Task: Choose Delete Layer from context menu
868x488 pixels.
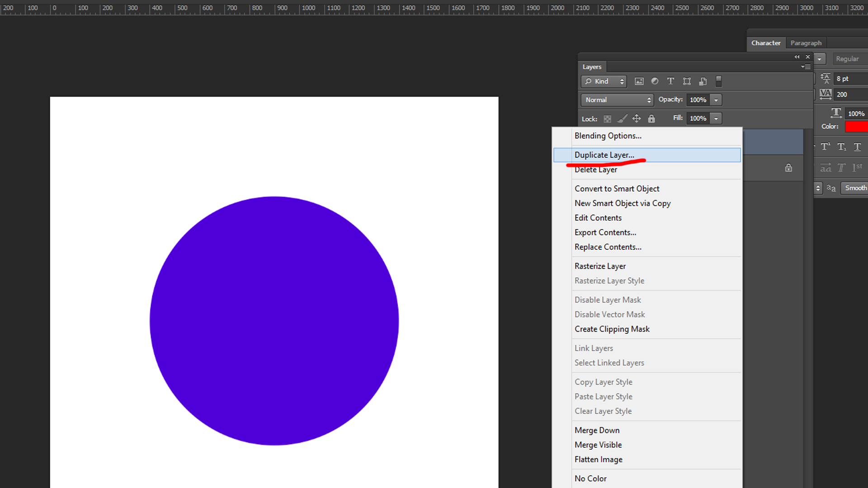Action: [x=647, y=169]
